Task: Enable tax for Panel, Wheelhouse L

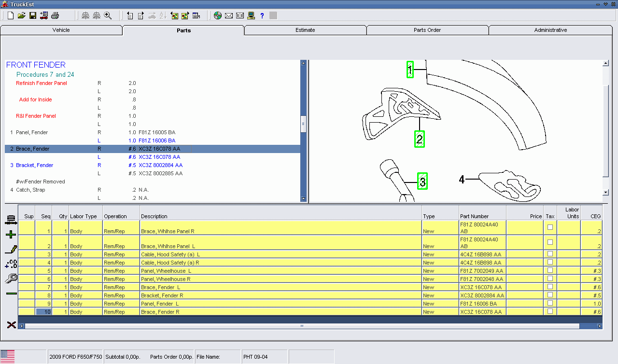Action: pyautogui.click(x=550, y=271)
